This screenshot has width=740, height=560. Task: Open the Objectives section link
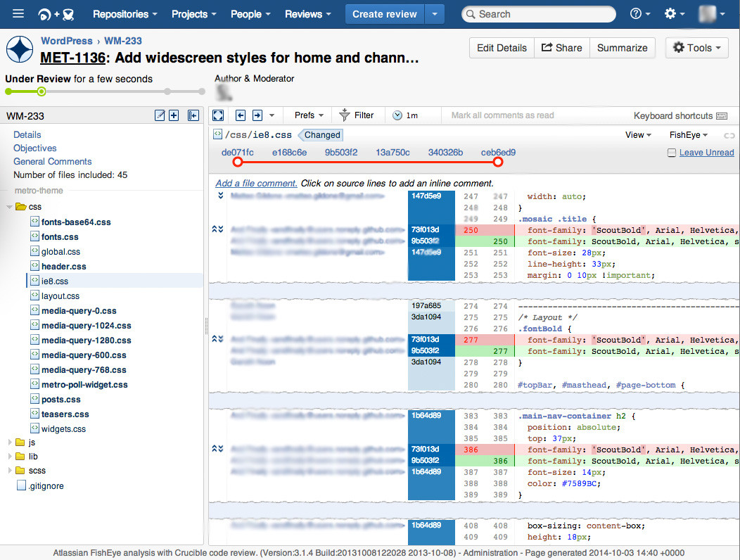tap(35, 148)
